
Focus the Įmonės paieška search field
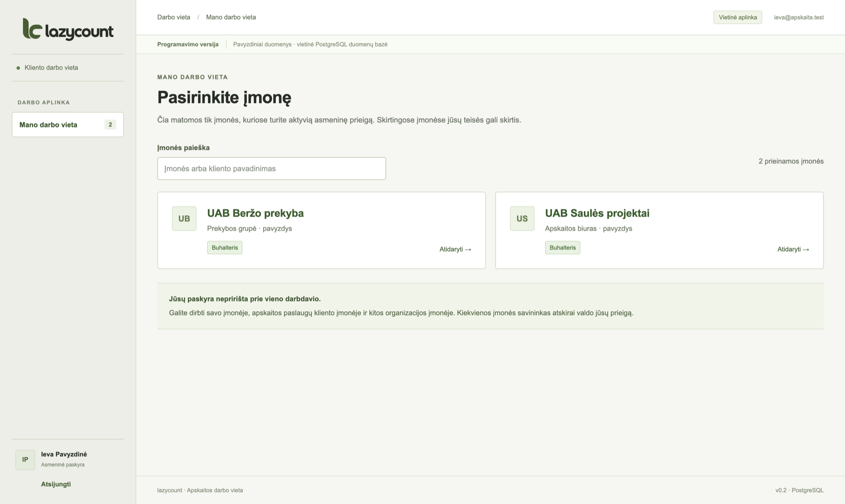coord(272,168)
